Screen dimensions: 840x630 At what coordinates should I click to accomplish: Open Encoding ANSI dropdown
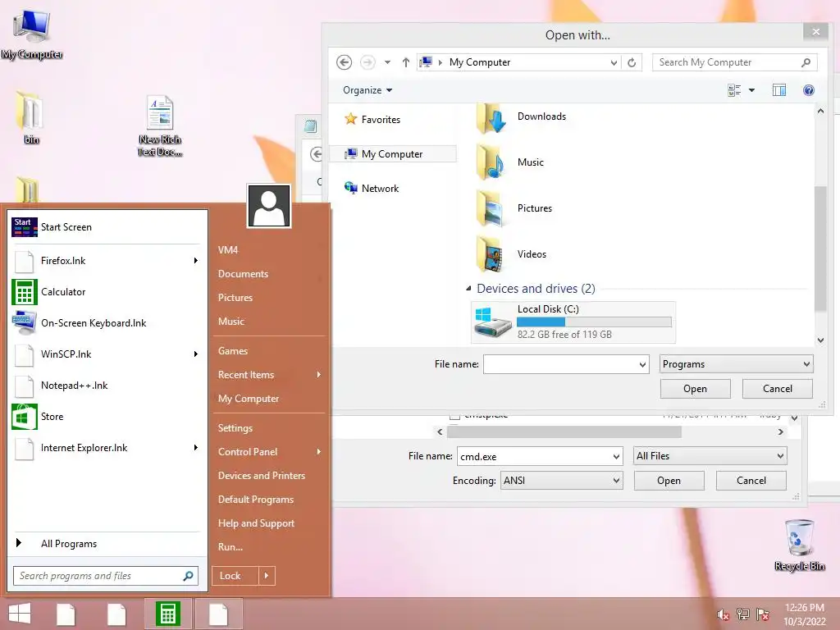tap(561, 481)
